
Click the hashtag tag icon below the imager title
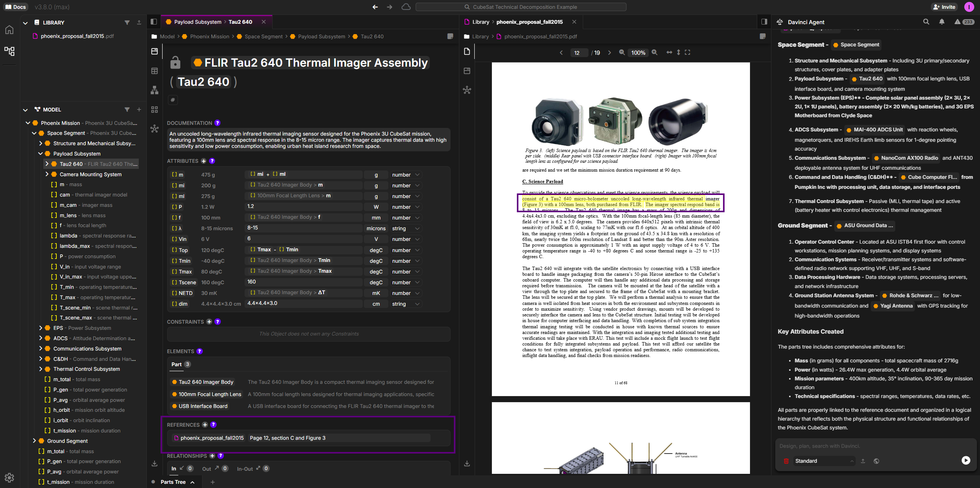coord(173,100)
